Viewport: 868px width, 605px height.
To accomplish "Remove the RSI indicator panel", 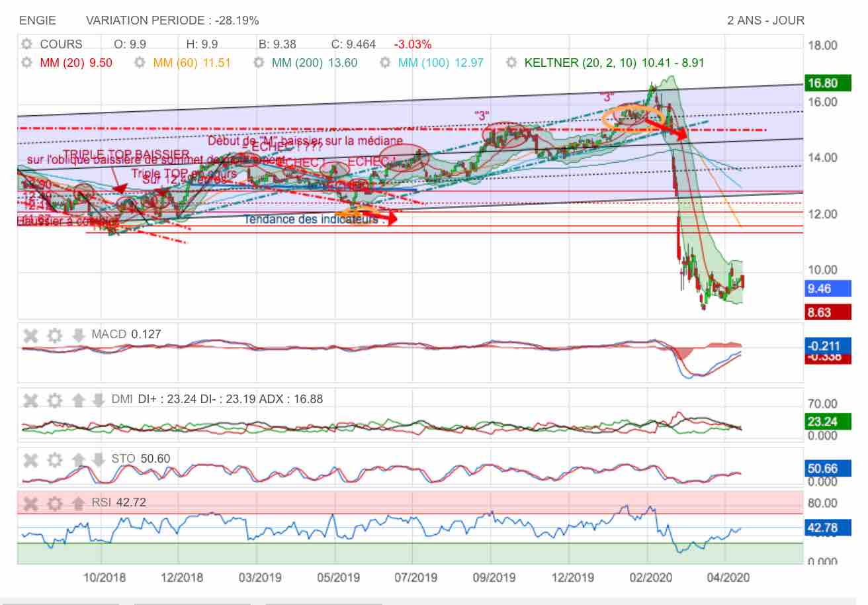I will 30,503.
